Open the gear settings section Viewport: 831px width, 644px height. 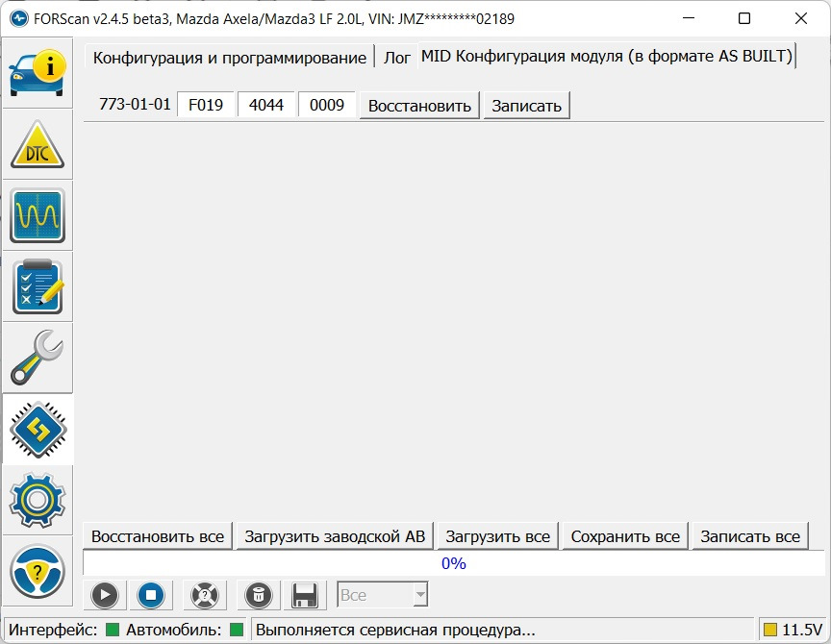point(38,500)
